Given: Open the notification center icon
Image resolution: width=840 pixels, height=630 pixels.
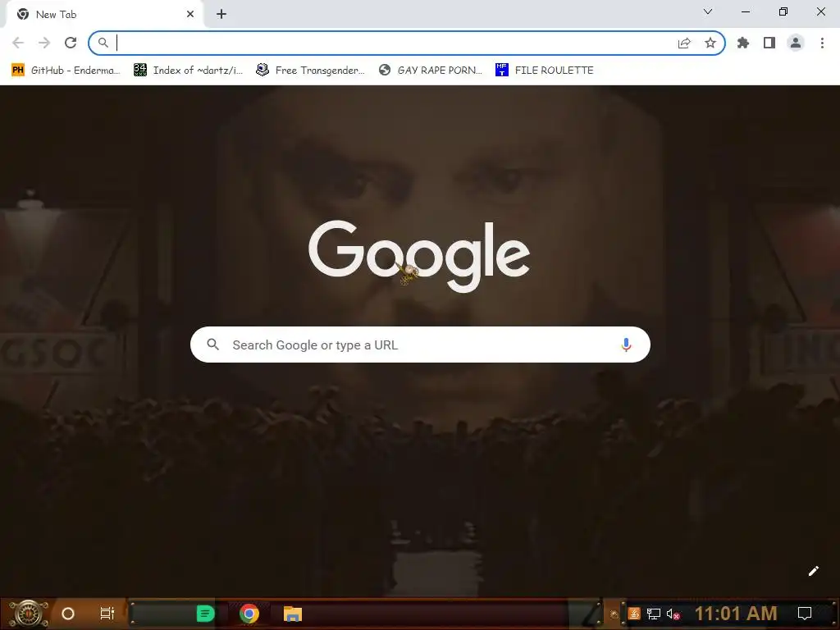Looking at the screenshot, I should (x=805, y=614).
